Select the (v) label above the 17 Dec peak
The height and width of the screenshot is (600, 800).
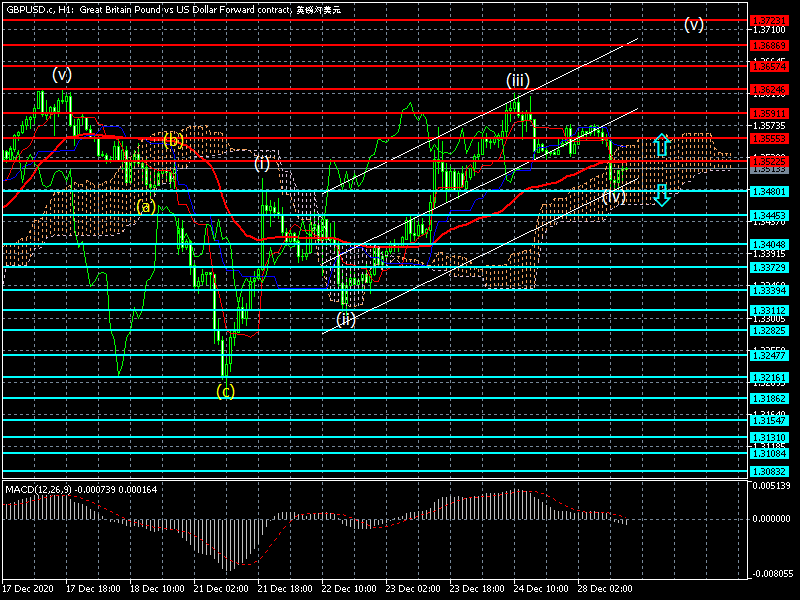coord(62,74)
